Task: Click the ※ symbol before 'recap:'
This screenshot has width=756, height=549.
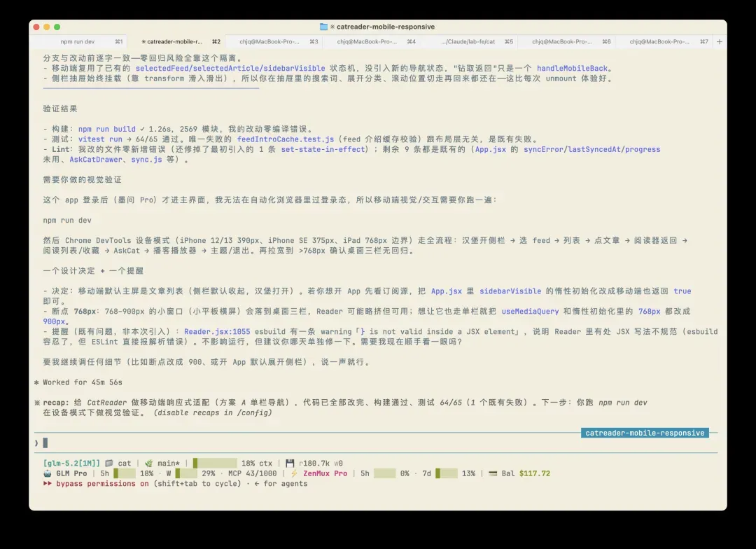Action: (37, 403)
